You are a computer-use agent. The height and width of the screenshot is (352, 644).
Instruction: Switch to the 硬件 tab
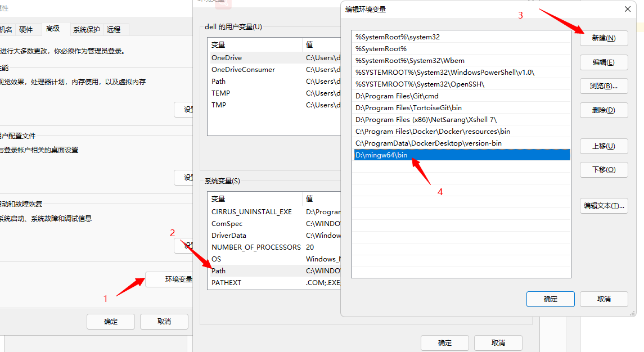[26, 29]
